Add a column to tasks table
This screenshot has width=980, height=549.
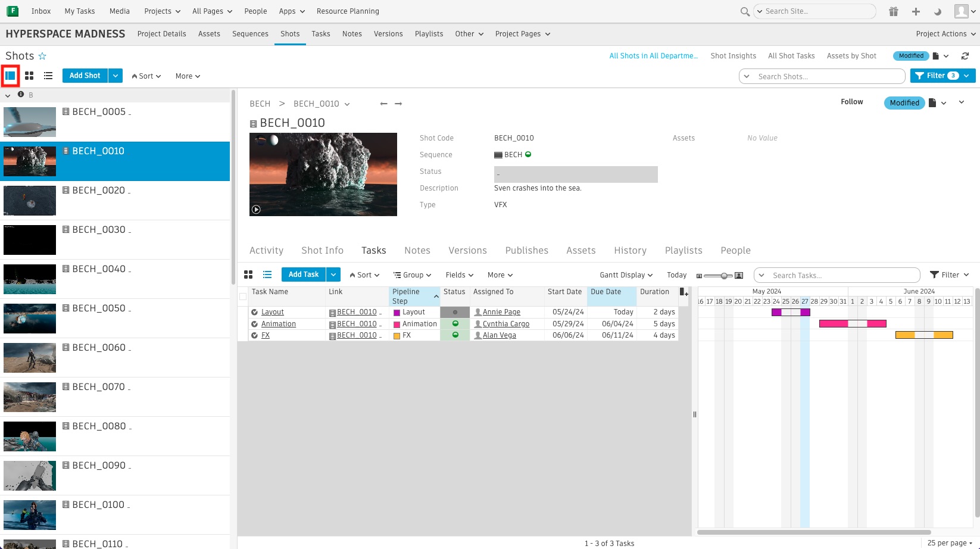tap(683, 292)
